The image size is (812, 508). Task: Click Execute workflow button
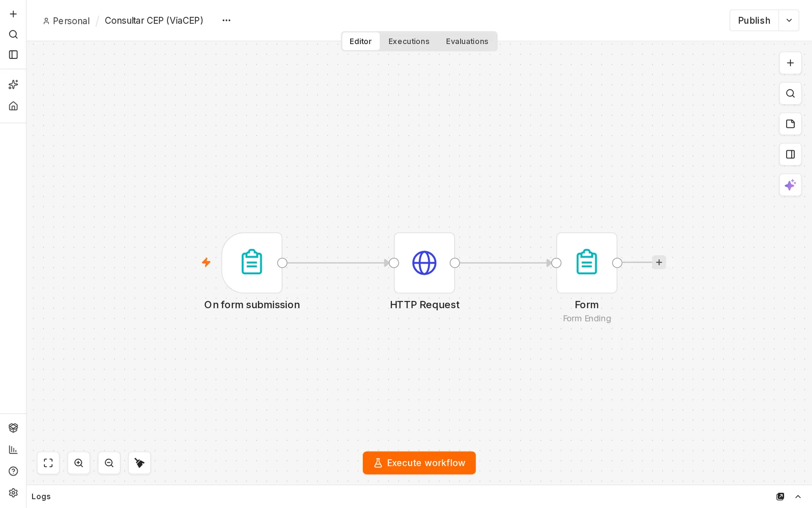point(419,463)
